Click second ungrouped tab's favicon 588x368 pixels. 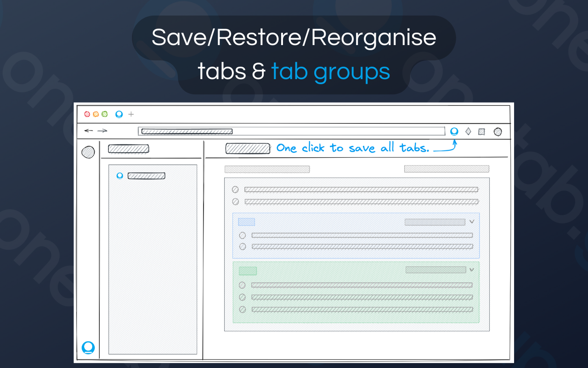point(236,201)
